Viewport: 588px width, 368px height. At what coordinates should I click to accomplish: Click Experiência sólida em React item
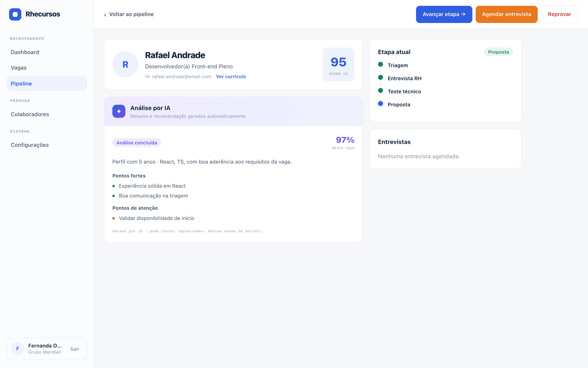coord(152,186)
